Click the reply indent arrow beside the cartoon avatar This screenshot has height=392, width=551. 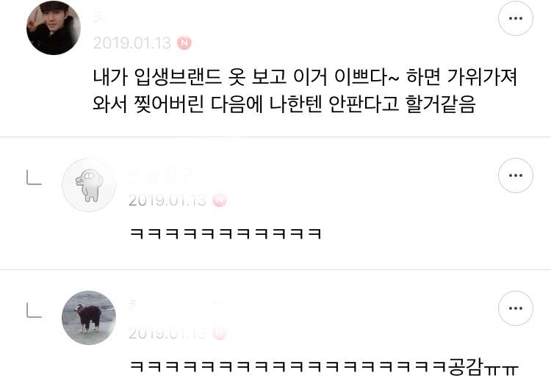point(34,178)
